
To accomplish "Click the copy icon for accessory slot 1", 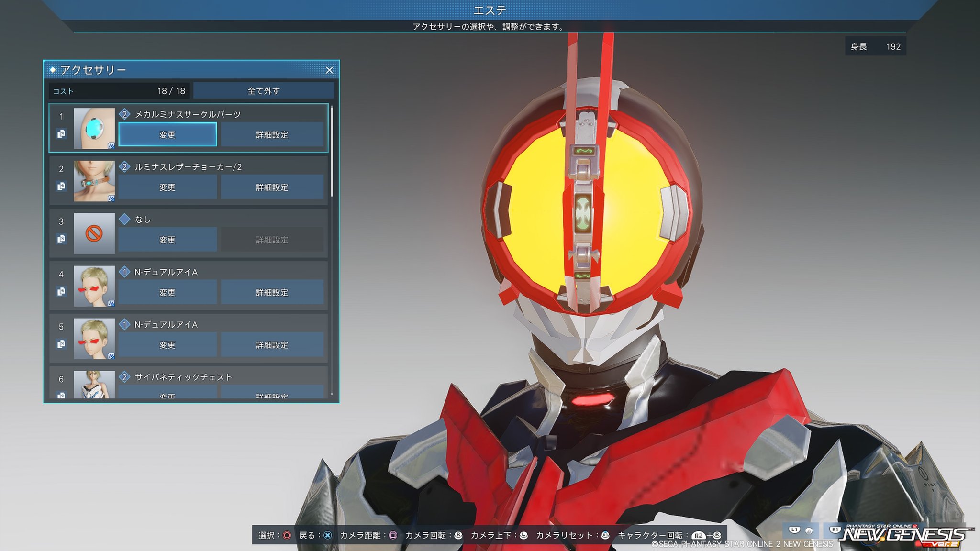I will click(61, 134).
